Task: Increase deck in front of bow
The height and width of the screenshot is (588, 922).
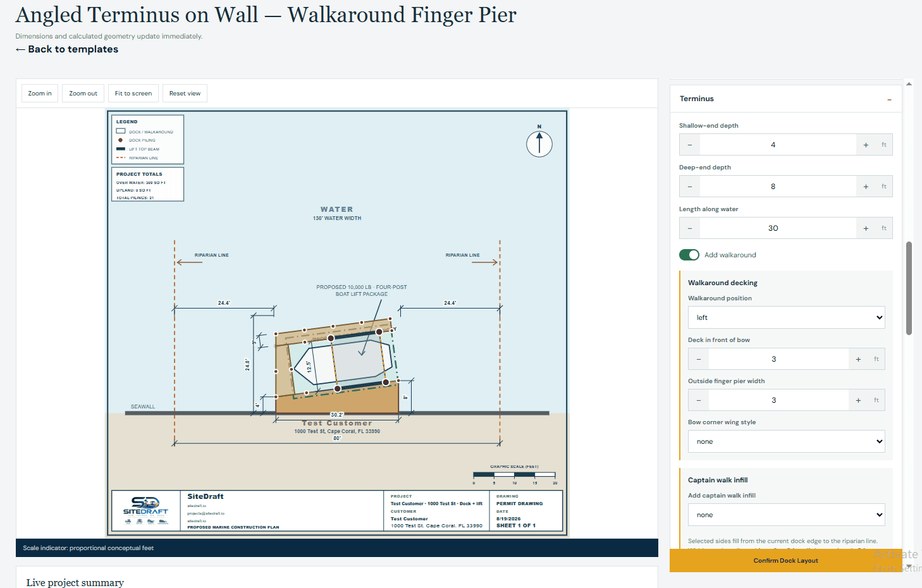Action: [x=858, y=359]
